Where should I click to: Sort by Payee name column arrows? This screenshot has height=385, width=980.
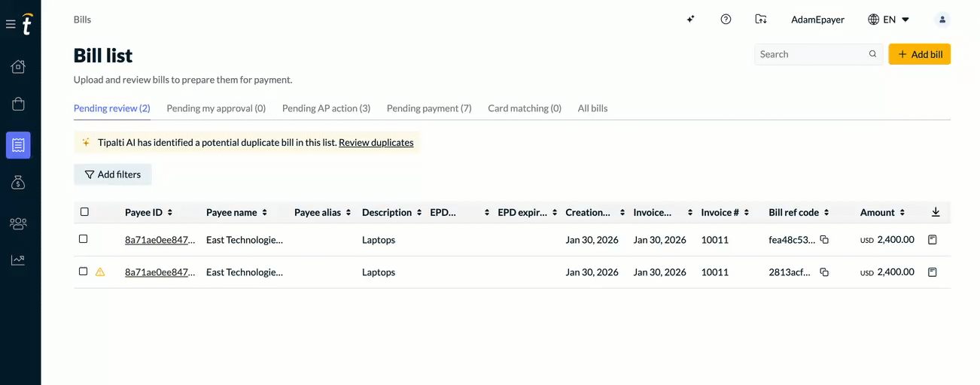tap(265, 213)
